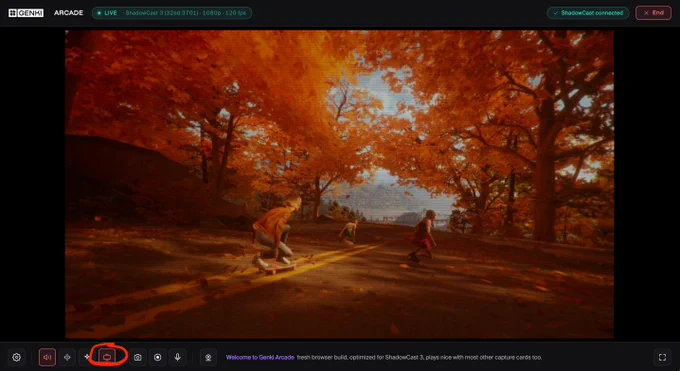Click the ShadowCast connected status badge

click(588, 13)
